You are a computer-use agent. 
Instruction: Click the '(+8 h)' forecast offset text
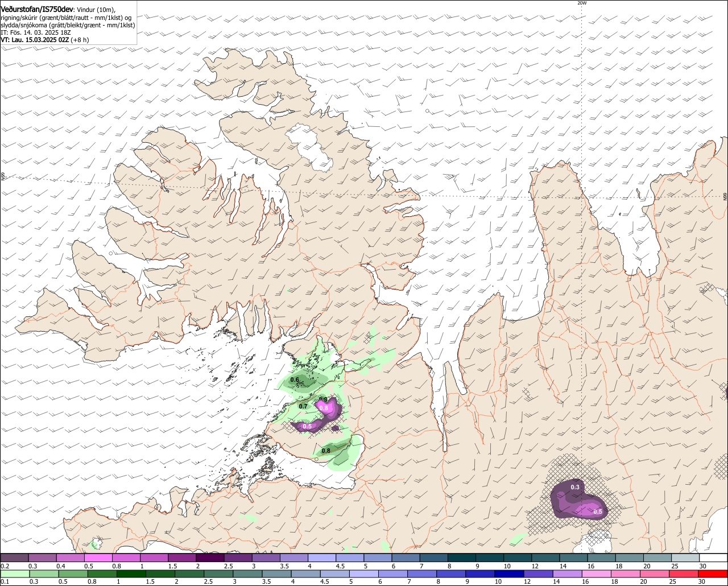coord(80,40)
